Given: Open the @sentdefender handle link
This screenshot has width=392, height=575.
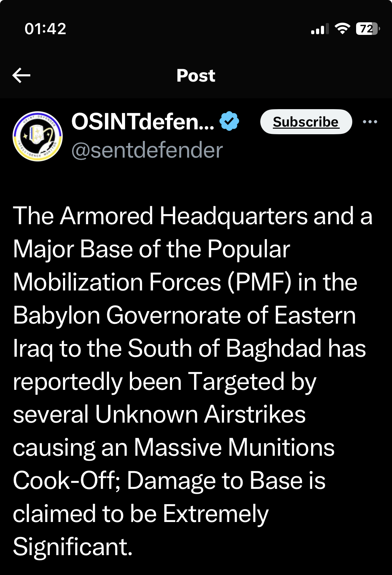Looking at the screenshot, I should click(147, 150).
